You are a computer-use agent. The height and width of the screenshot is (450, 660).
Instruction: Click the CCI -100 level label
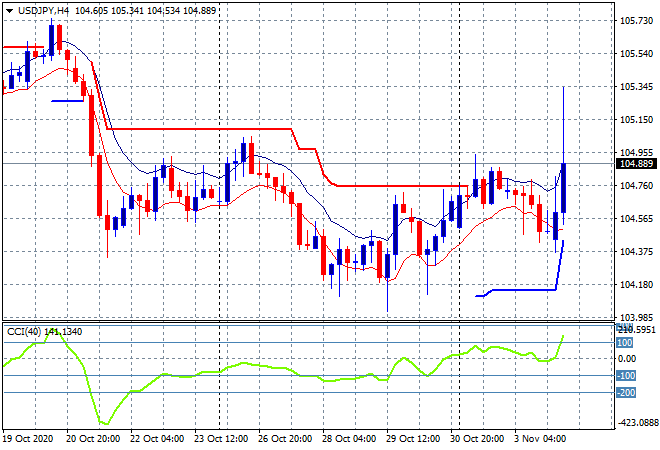(x=626, y=375)
